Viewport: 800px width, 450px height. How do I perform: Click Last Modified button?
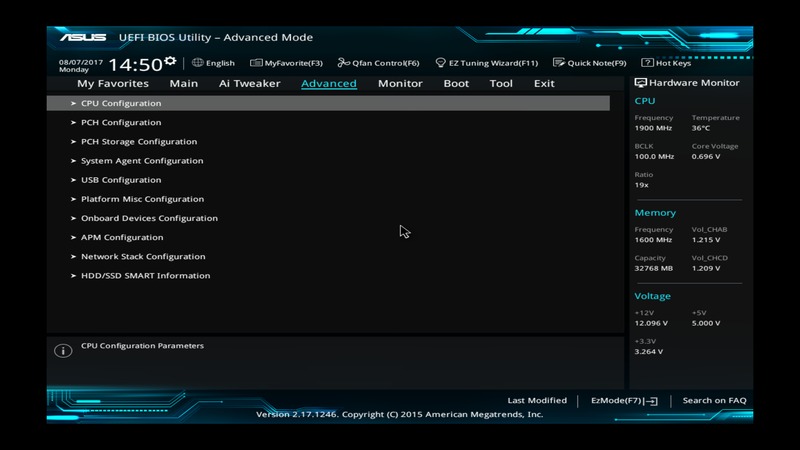[537, 401]
